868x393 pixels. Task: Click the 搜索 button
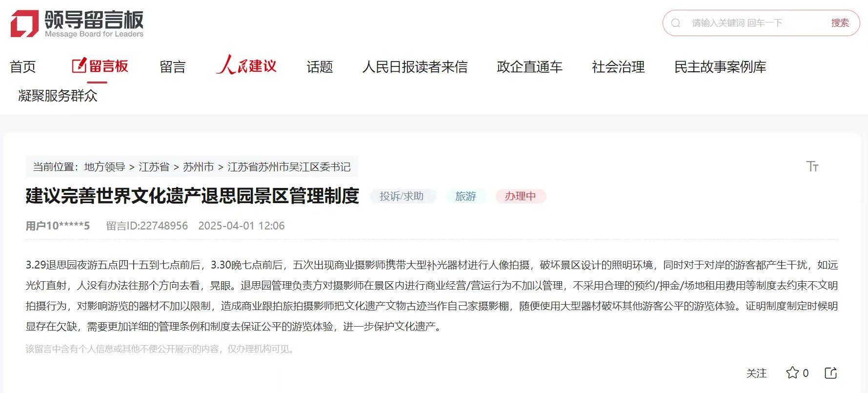(840, 23)
